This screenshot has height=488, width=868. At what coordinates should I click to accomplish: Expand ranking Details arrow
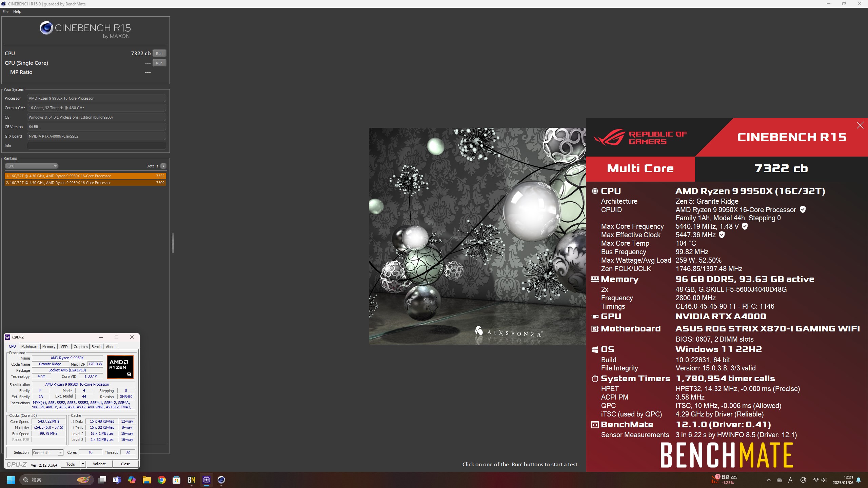(163, 166)
